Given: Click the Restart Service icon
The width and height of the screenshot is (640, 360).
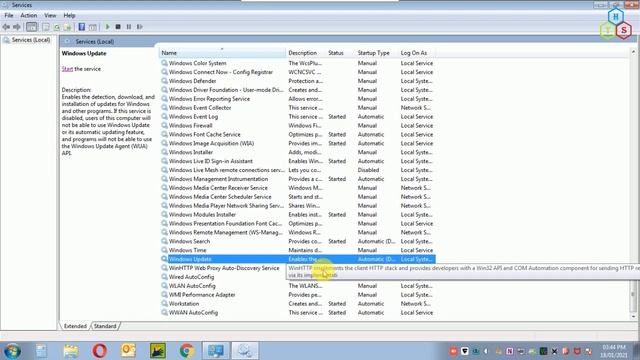Looking at the screenshot, I should (x=140, y=27).
